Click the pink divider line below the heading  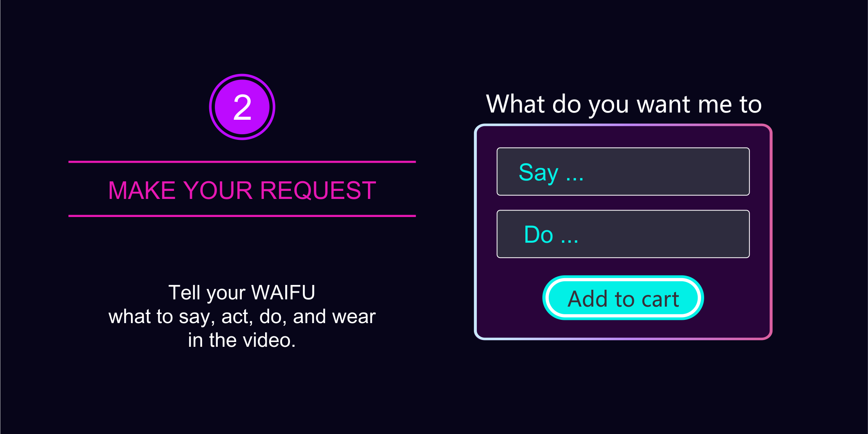[x=242, y=216]
